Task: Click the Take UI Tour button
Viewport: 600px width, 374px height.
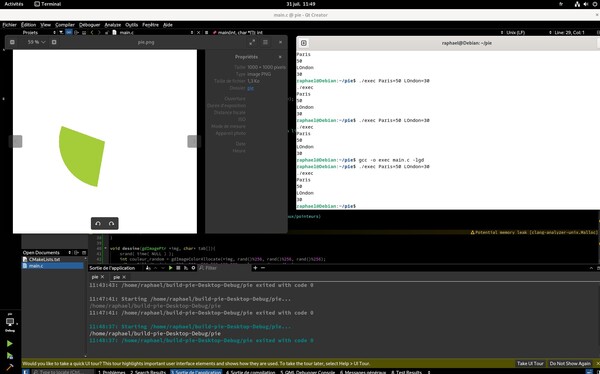Action: (x=530, y=364)
